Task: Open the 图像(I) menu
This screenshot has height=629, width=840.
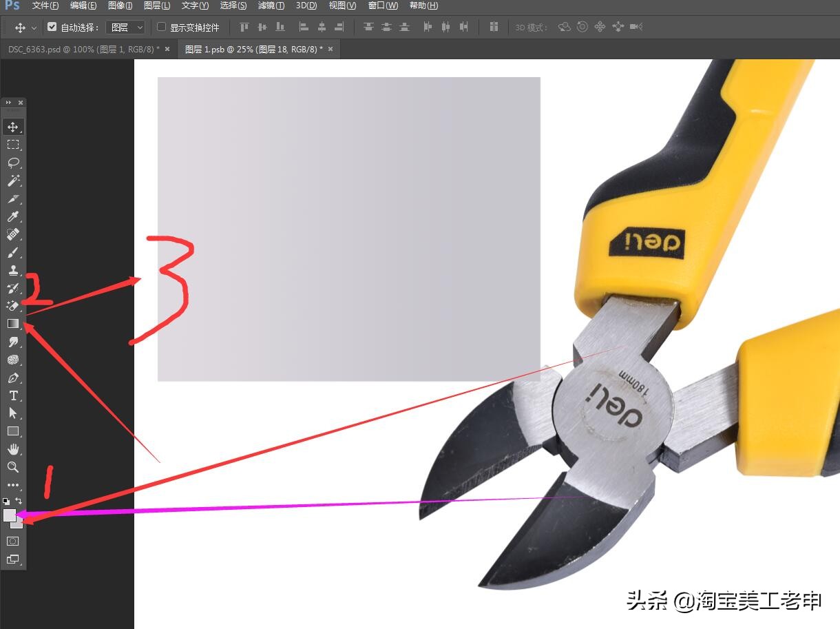Action: point(120,6)
